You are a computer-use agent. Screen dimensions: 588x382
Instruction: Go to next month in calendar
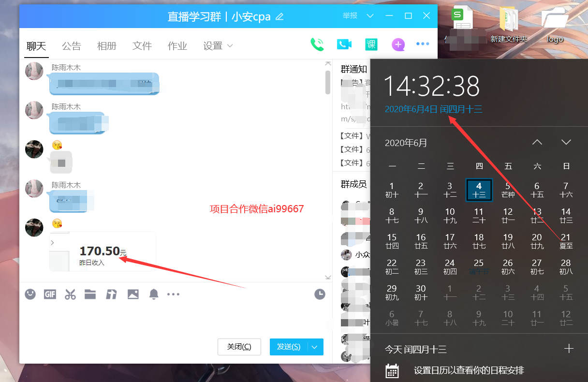pos(566,142)
